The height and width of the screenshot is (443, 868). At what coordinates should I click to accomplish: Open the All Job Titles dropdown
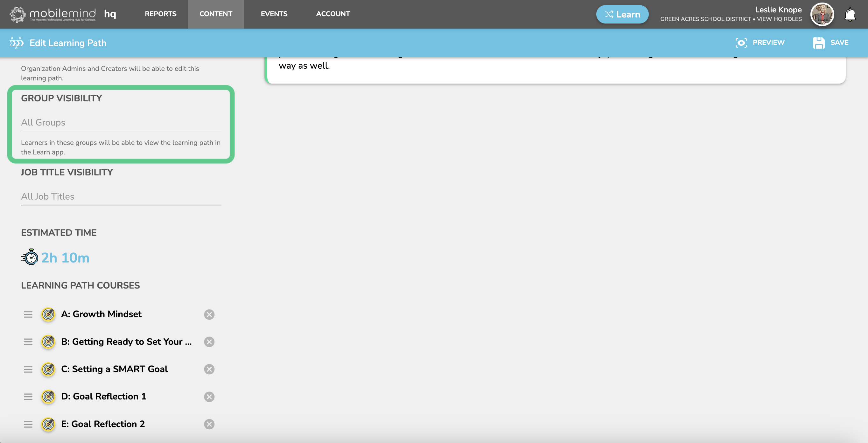(121, 197)
